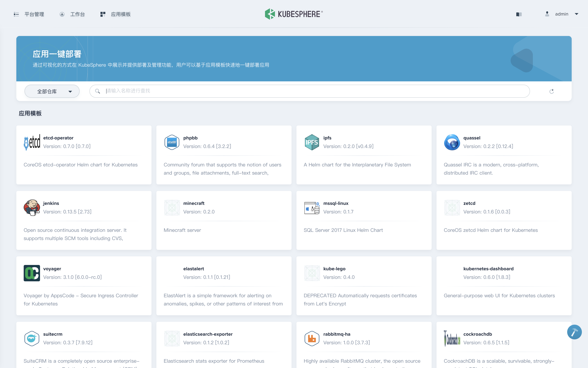Click the refresh list icon

551,91
